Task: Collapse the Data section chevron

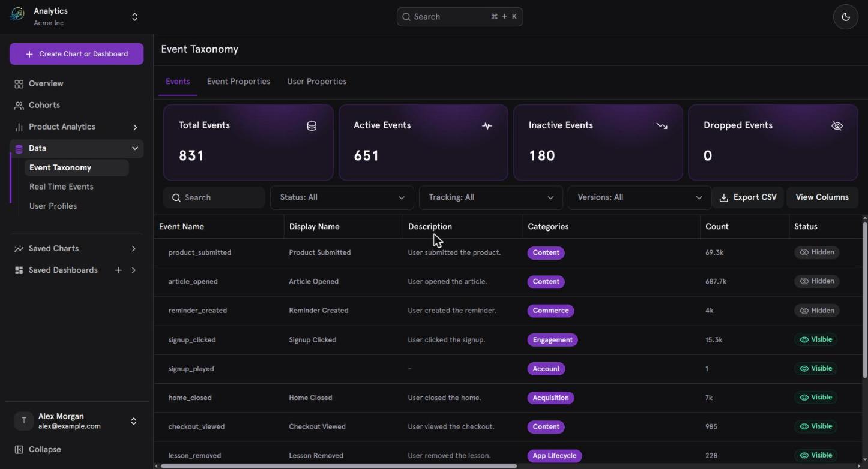Action: point(135,149)
